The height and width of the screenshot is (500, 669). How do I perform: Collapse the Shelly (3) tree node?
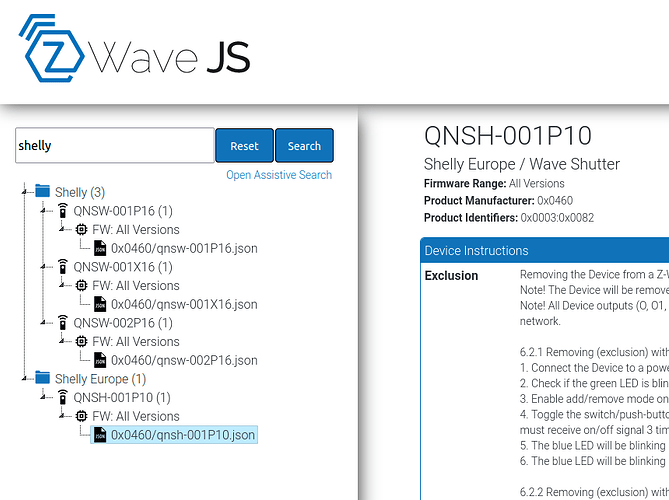pyautogui.click(x=24, y=192)
